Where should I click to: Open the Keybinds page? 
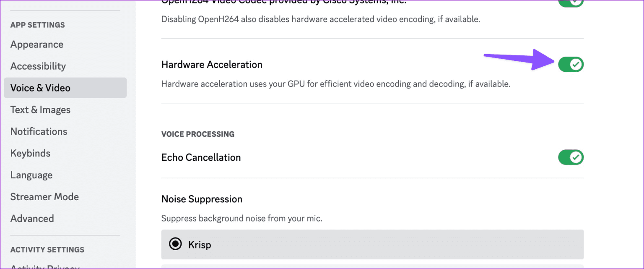30,153
